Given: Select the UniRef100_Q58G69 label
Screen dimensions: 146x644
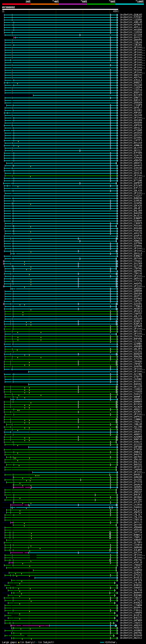Looking at the screenshot, I should 131,103.
